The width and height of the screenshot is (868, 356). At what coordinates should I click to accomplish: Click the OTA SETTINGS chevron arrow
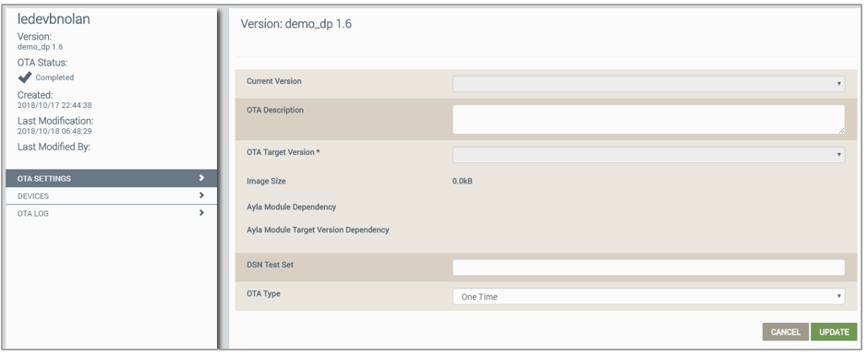(x=201, y=178)
